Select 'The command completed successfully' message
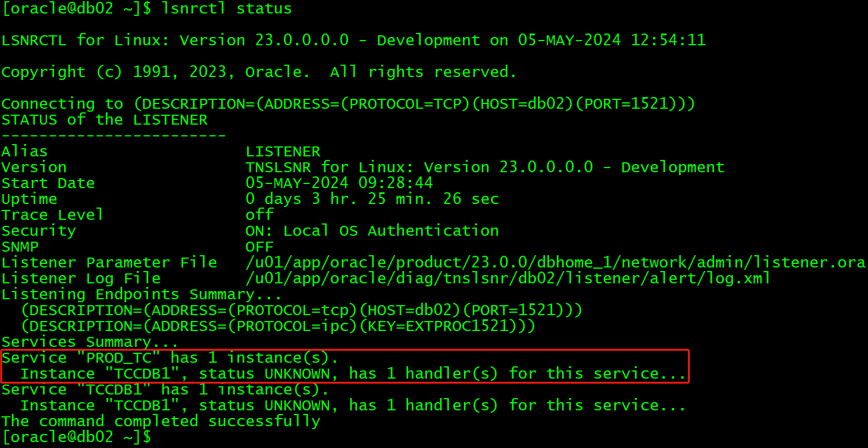 click(x=161, y=422)
